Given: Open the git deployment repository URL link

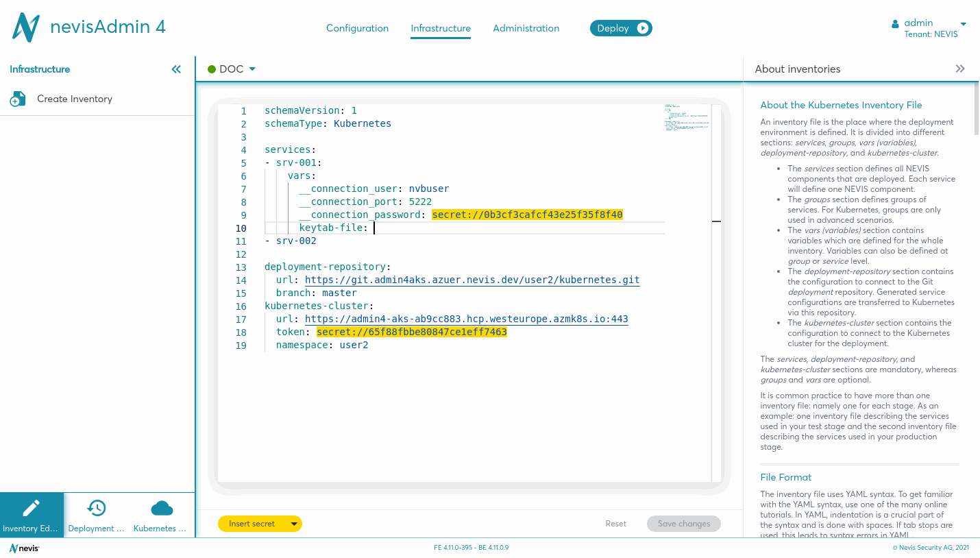Looking at the screenshot, I should (472, 280).
